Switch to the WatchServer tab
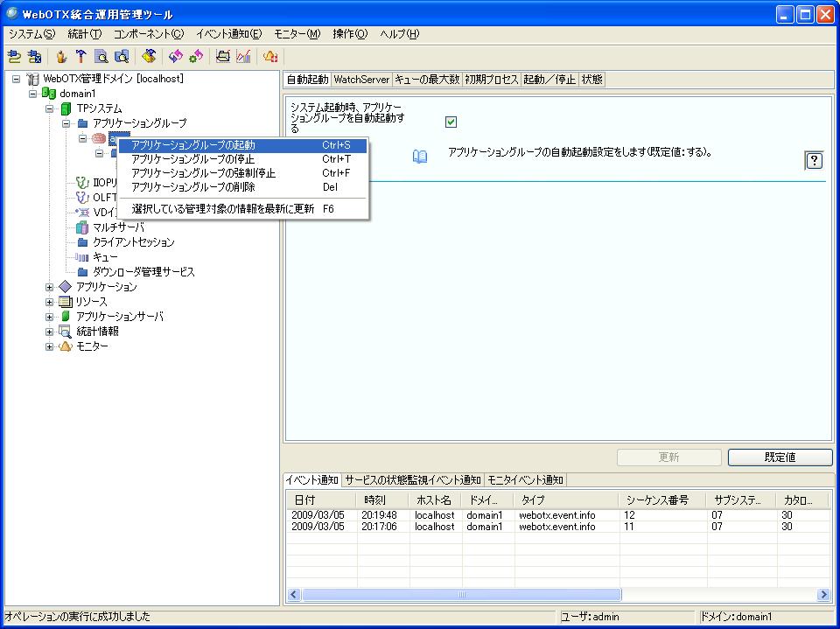 (361, 80)
